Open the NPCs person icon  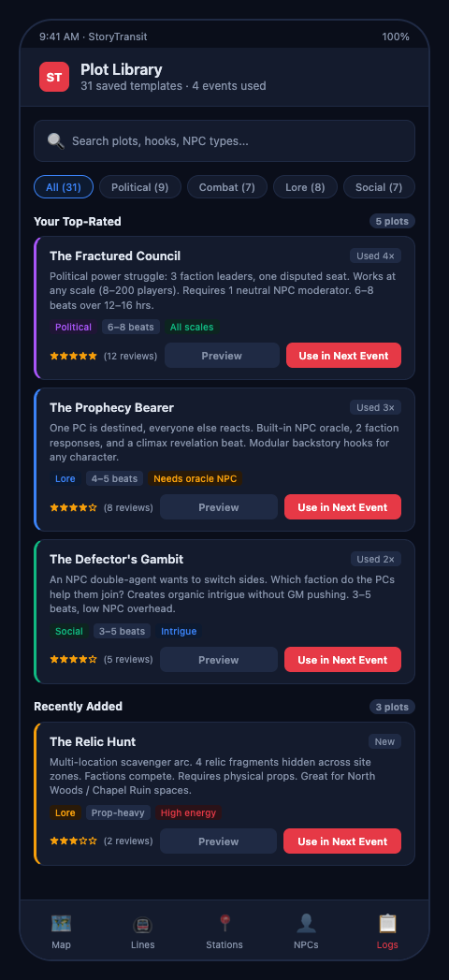point(306,923)
